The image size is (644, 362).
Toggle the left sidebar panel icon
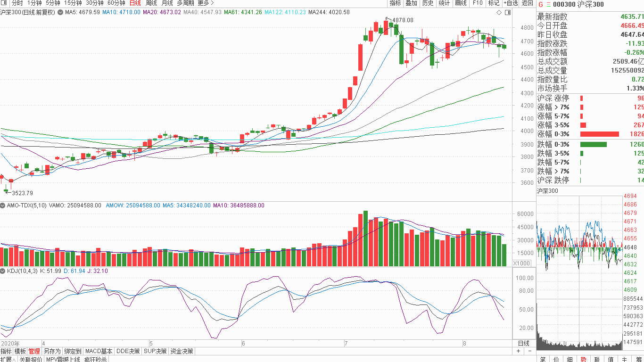pos(4,3)
